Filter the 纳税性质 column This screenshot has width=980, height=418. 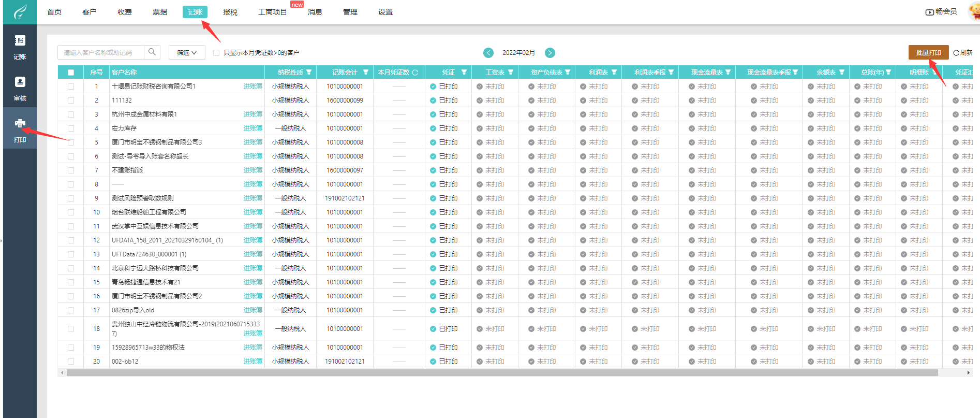pyautogui.click(x=309, y=73)
